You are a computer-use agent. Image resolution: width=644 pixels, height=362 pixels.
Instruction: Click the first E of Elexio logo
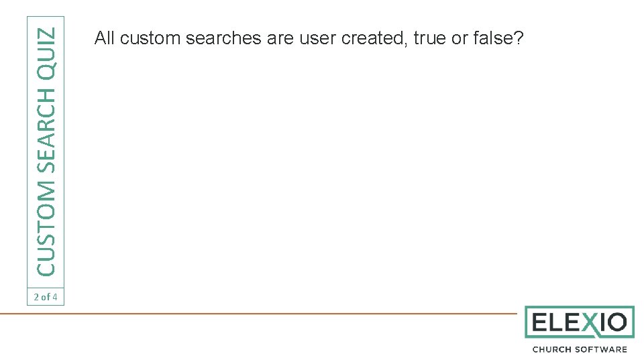539,322
